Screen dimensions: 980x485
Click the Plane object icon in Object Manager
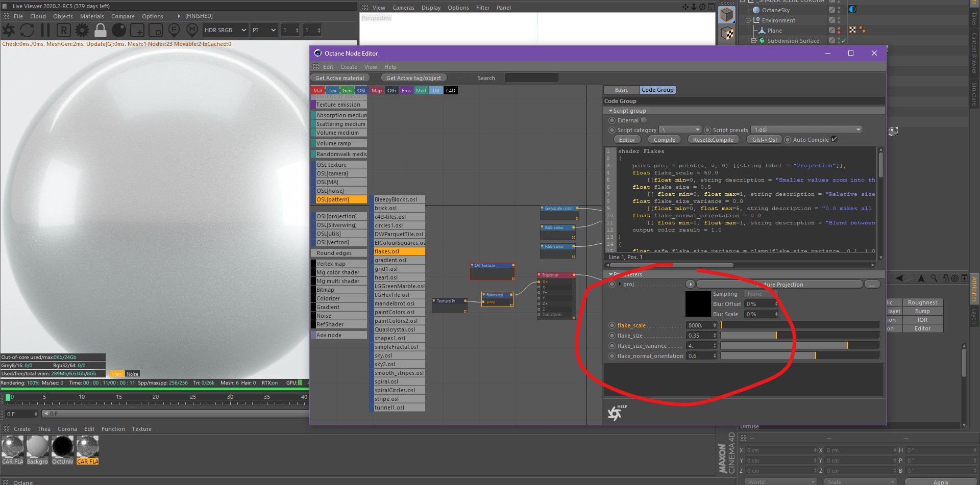point(762,31)
